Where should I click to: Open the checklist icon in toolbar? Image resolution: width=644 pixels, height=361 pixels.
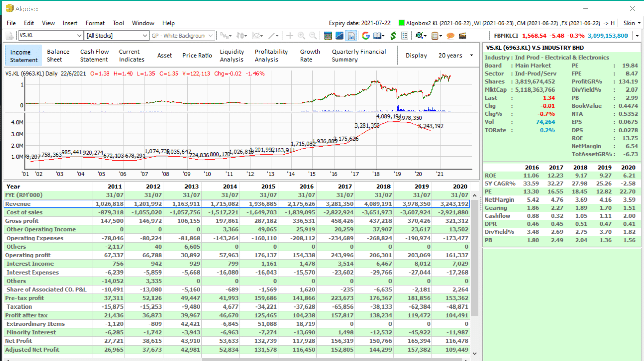tap(405, 36)
